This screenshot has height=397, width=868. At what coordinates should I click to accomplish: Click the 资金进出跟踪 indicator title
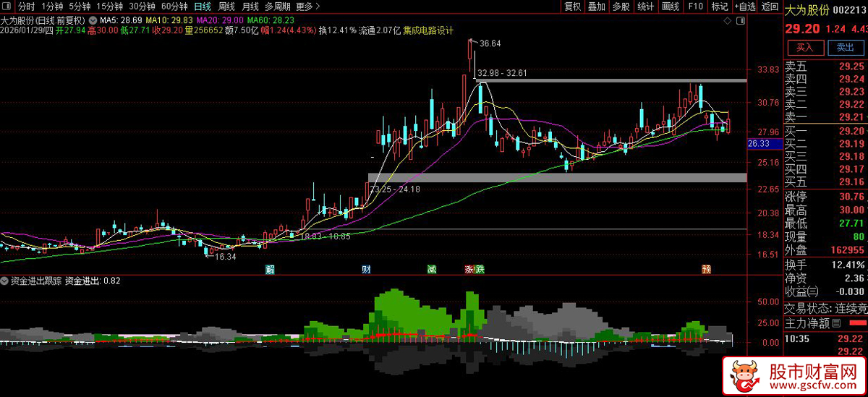36,281
